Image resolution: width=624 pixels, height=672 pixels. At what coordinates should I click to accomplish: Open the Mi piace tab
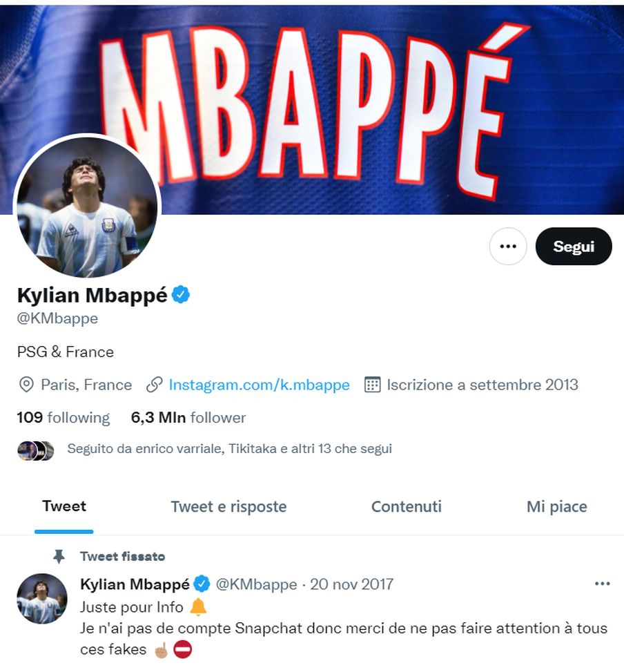tap(557, 506)
